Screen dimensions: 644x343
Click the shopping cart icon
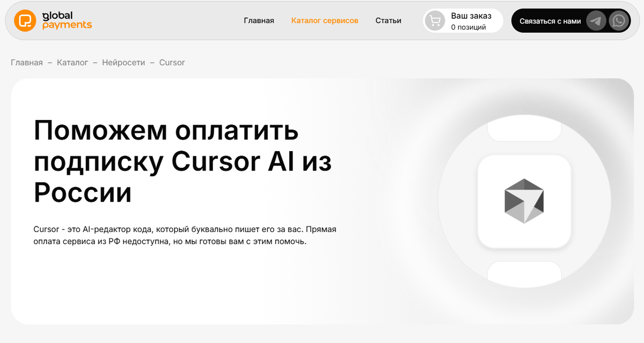435,21
